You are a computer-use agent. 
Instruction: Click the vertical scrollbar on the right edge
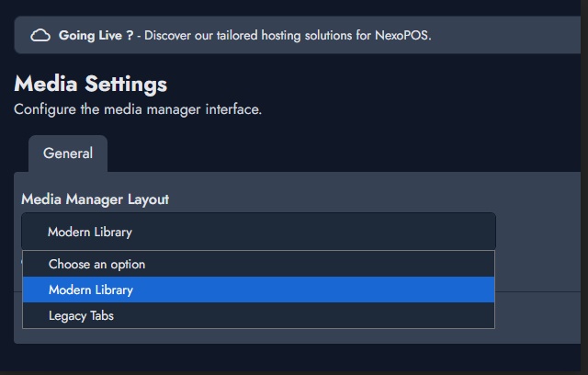click(584, 186)
